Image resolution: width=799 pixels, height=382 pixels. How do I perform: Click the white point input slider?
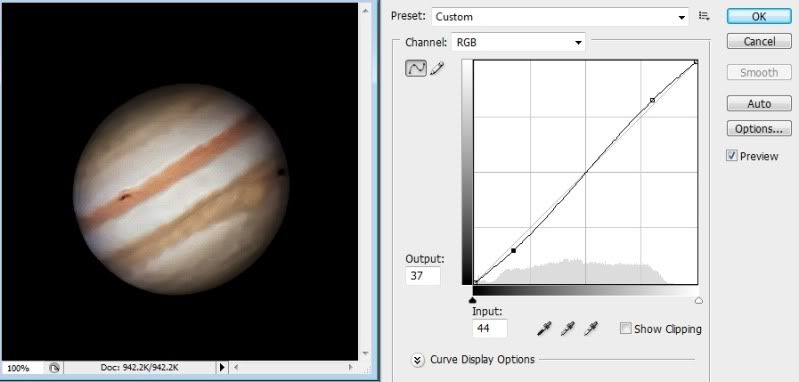699,301
